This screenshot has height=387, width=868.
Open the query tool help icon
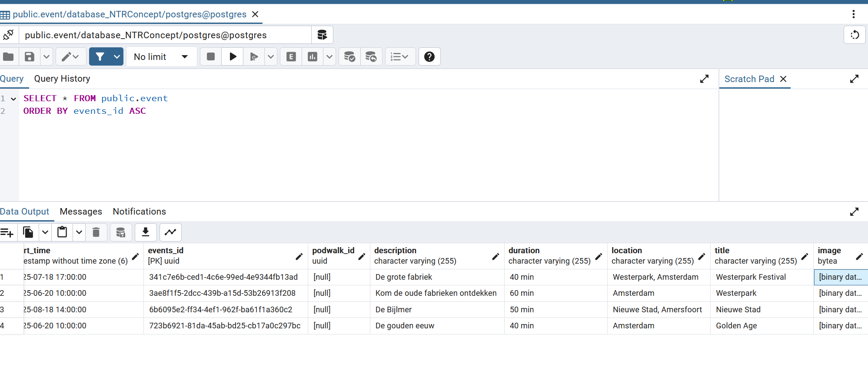(429, 57)
